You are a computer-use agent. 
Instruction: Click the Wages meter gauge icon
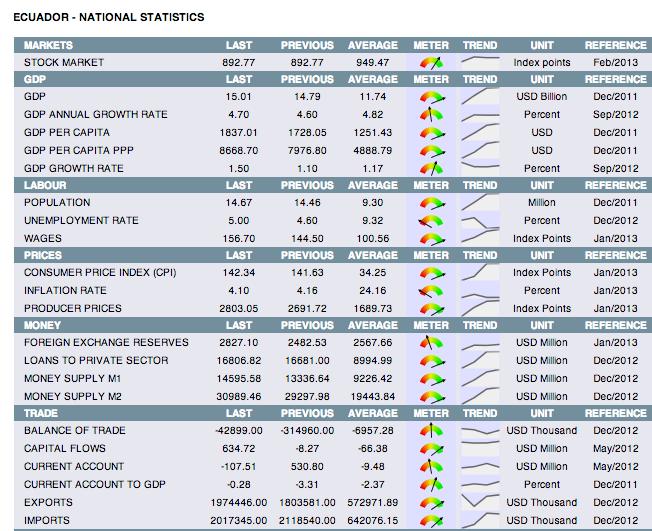click(x=432, y=239)
